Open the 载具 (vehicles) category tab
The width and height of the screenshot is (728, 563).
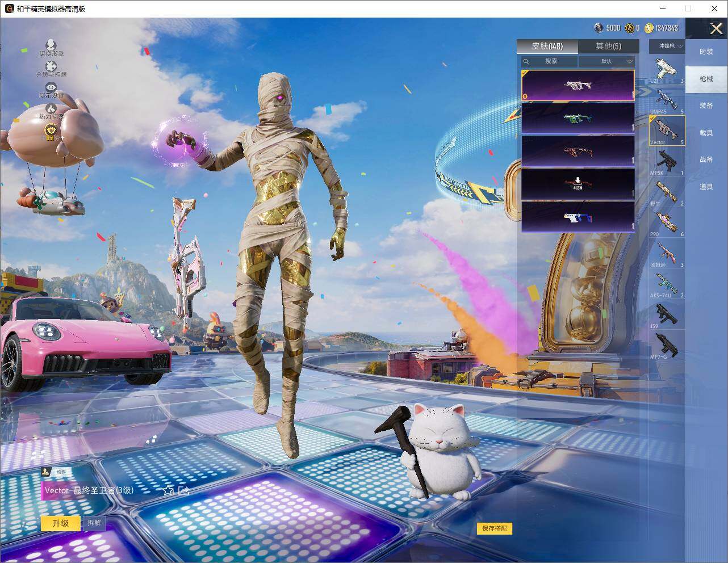(x=706, y=133)
